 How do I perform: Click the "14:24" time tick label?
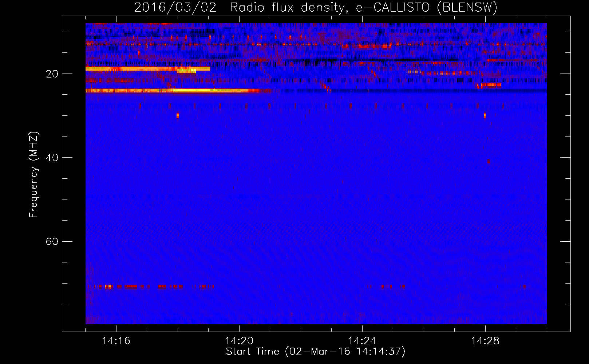[x=362, y=341]
